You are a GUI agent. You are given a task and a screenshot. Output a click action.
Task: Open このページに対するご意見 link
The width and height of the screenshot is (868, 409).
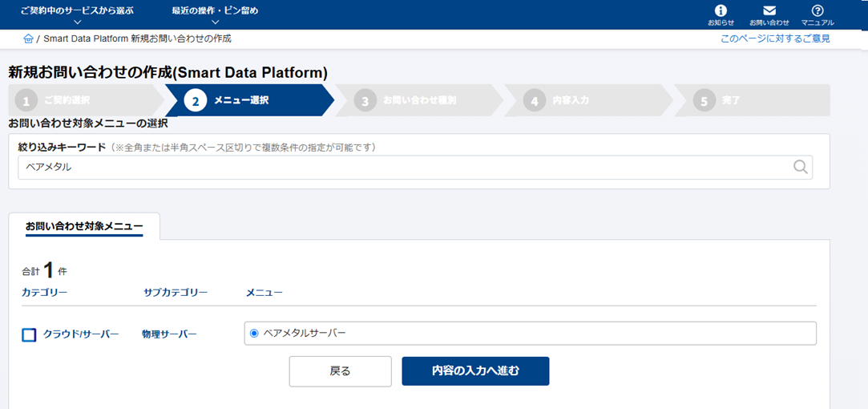point(775,38)
